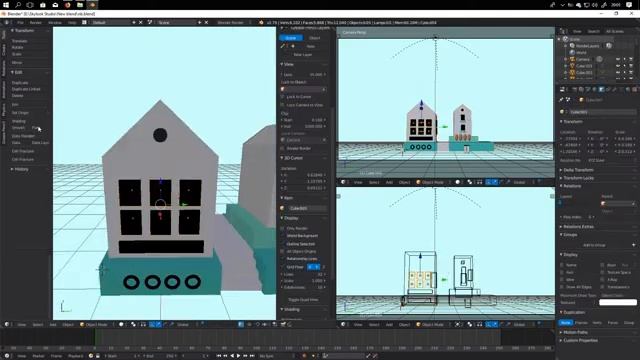Click the Add to Group button
The width and height of the screenshot is (640, 360).
coord(594,245)
